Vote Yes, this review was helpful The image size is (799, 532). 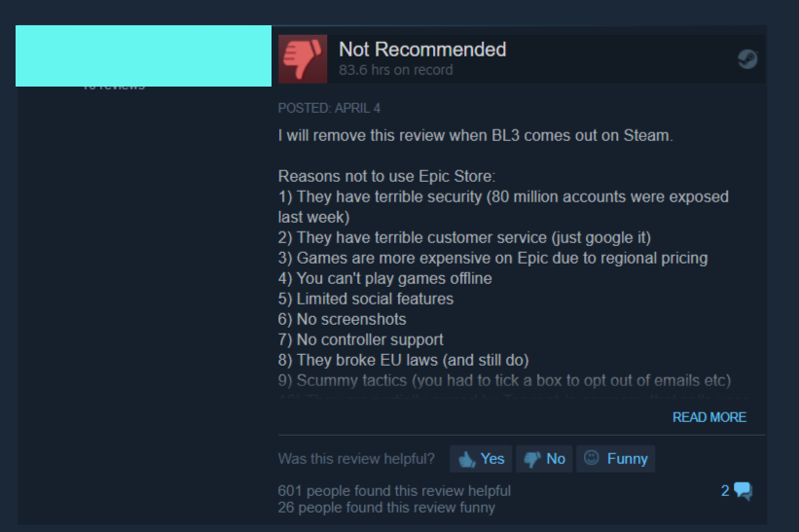pyautogui.click(x=481, y=459)
